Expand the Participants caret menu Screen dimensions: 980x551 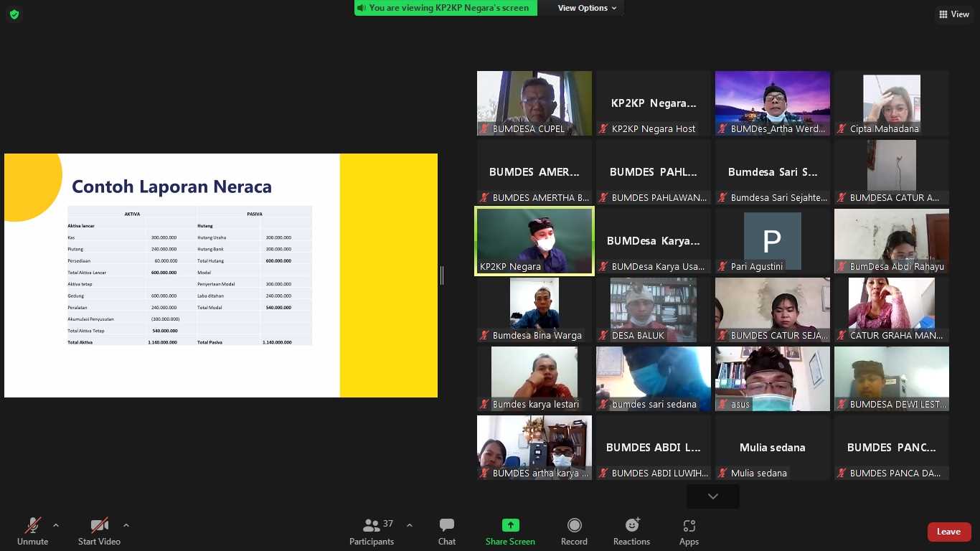point(410,525)
